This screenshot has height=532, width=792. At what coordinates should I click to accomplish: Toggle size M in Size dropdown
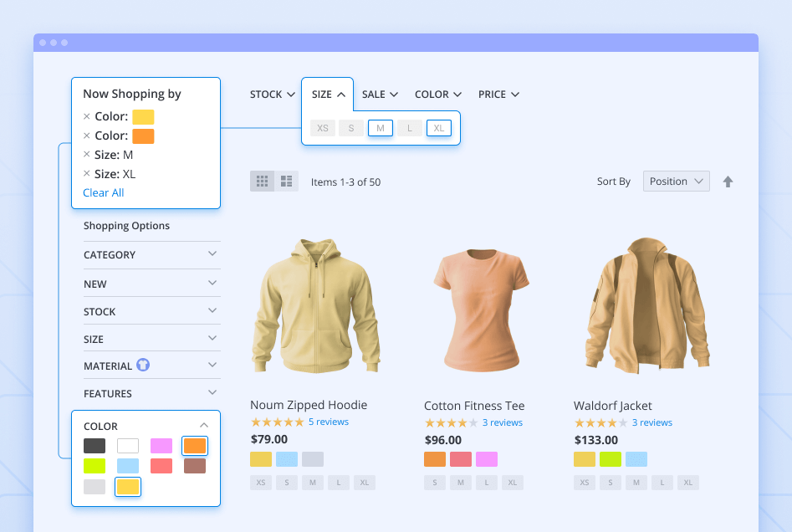(381, 128)
